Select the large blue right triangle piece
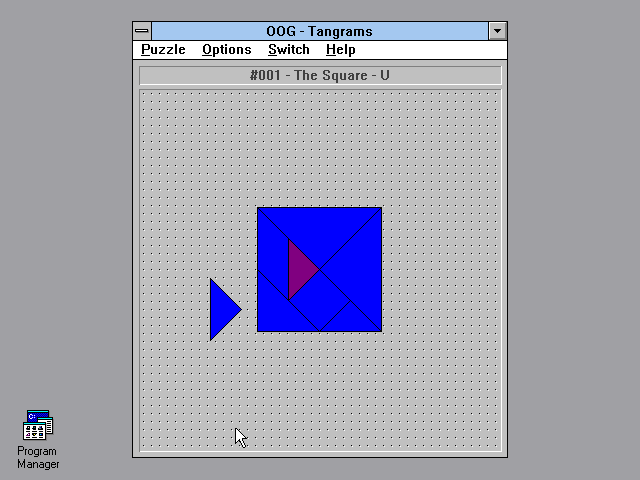This screenshot has height=480, width=640. (x=359, y=269)
